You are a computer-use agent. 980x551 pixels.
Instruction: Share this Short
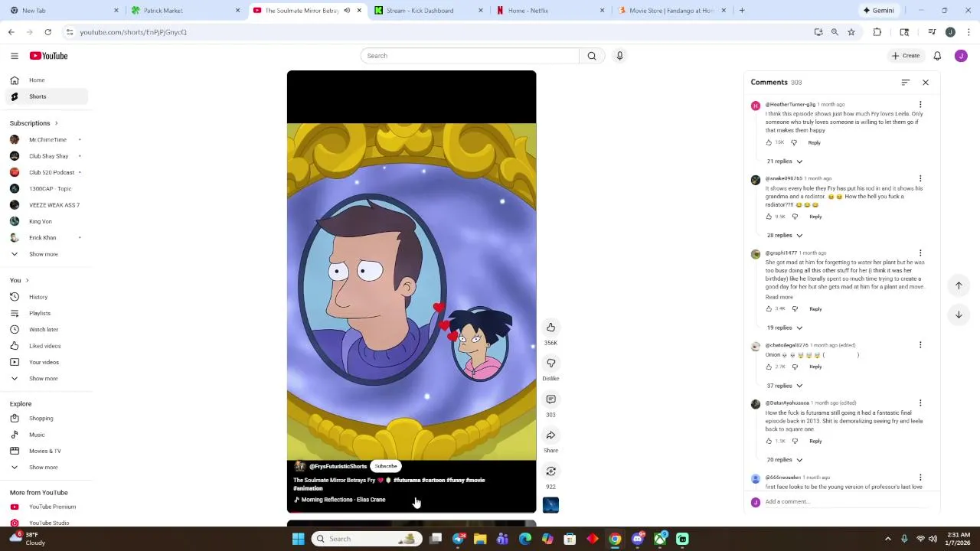click(x=550, y=435)
